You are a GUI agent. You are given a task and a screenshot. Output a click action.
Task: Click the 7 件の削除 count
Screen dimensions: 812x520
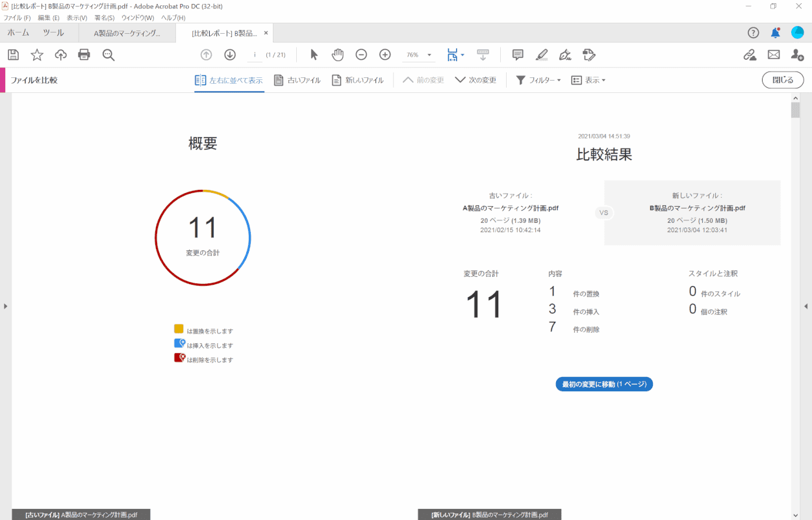(574, 328)
